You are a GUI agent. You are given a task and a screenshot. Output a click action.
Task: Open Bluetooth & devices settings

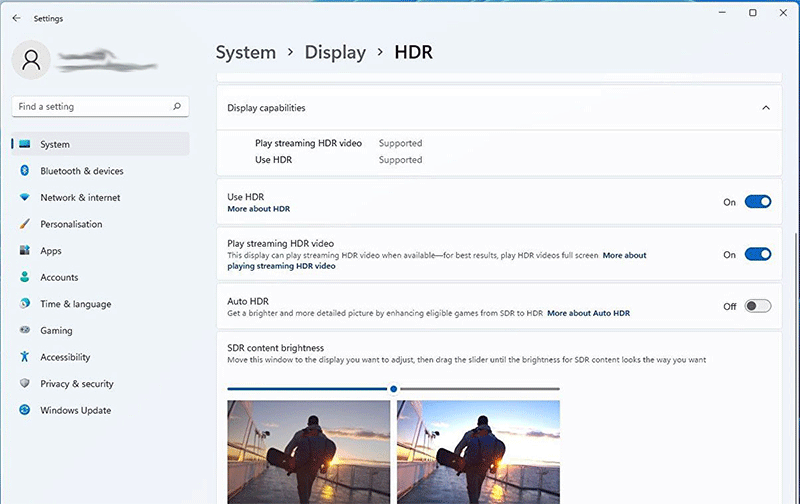coord(101,170)
